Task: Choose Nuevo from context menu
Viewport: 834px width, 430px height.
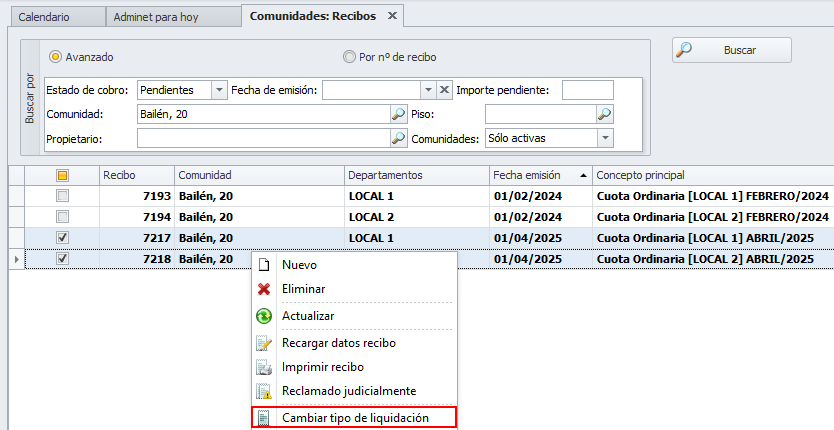Action: [x=354, y=265]
